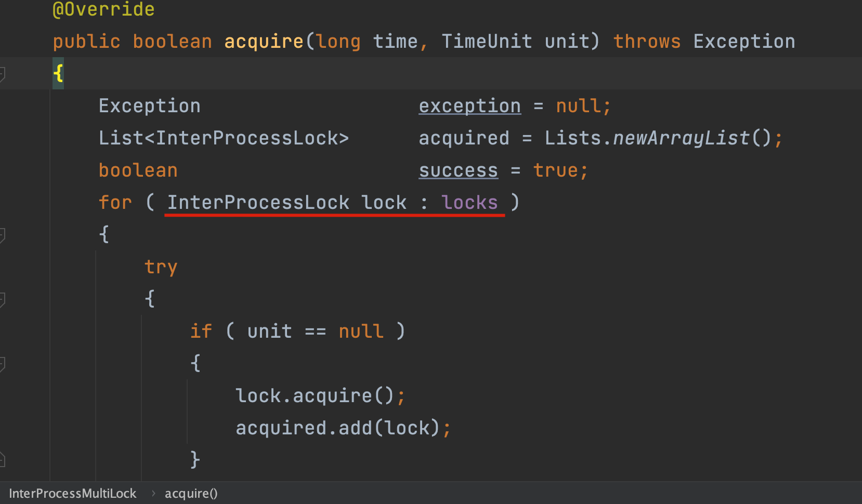Click the @Override annotation
This screenshot has height=504, width=862.
pyautogui.click(x=103, y=9)
